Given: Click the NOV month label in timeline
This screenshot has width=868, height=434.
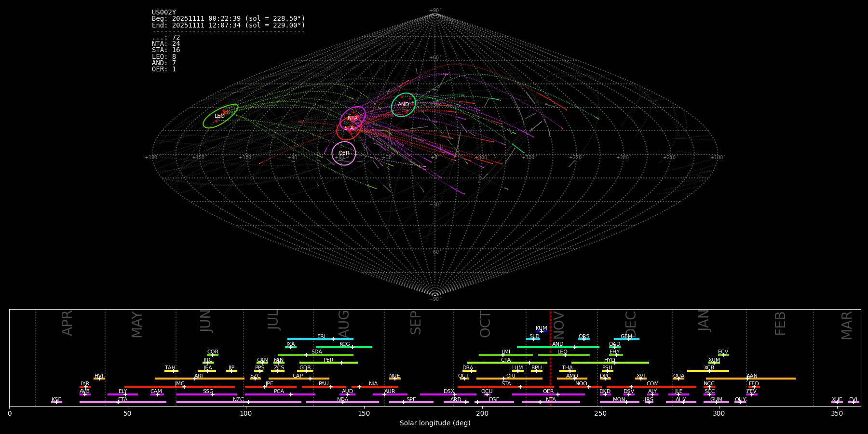Looking at the screenshot, I should [x=559, y=324].
